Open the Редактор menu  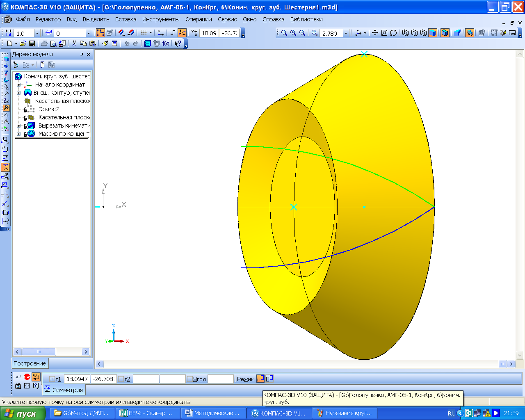[x=48, y=19]
